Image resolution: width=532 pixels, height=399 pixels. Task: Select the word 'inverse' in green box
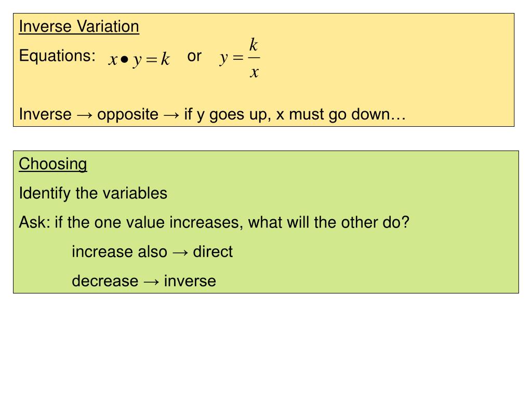[190, 281]
